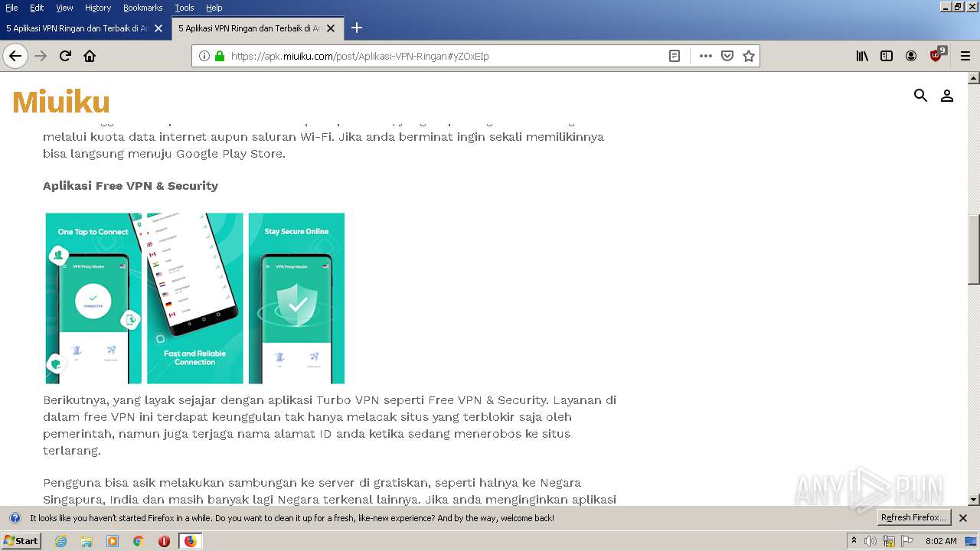Open the File menu

(x=11, y=8)
